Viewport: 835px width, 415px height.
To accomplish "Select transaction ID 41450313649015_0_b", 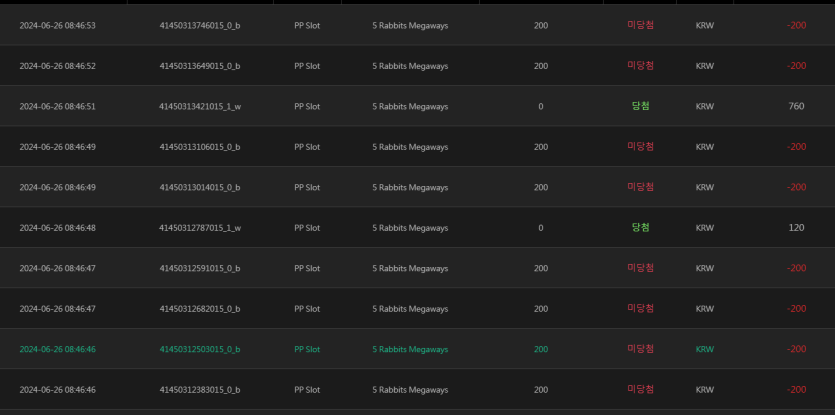I will tap(200, 66).
